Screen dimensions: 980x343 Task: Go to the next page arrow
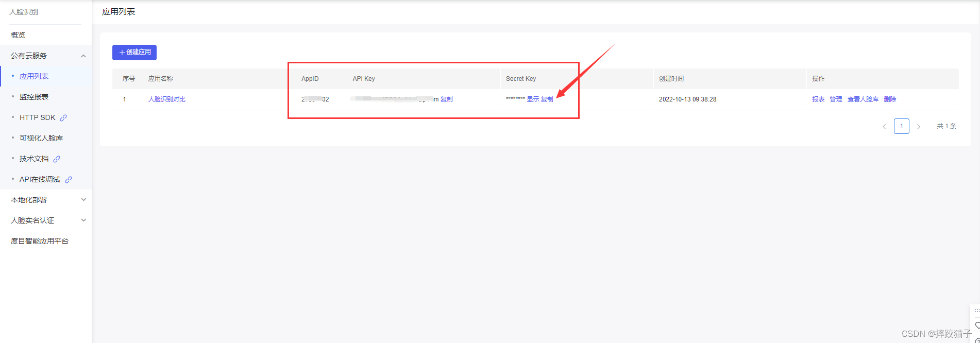coord(918,127)
